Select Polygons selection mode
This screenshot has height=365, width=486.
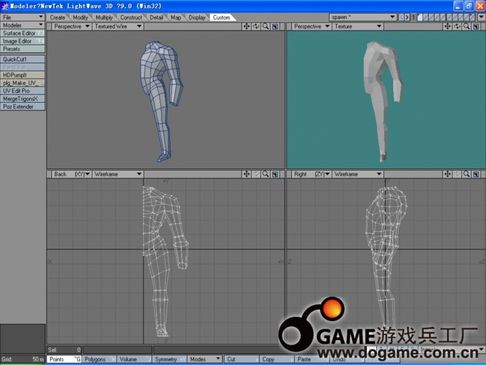pyautogui.click(x=99, y=359)
